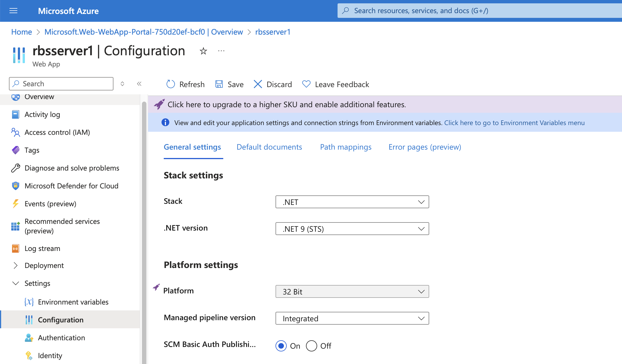Click the search magnifier icon in top bar
The height and width of the screenshot is (364, 622).
coord(346,11)
